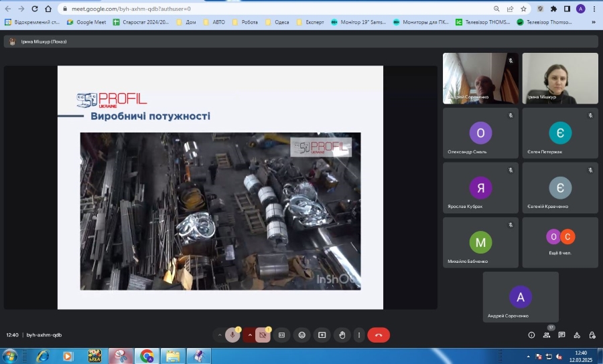Image resolution: width=603 pixels, height=364 pixels.
Task: Send a reaction with emoji icon
Action: coord(302,335)
